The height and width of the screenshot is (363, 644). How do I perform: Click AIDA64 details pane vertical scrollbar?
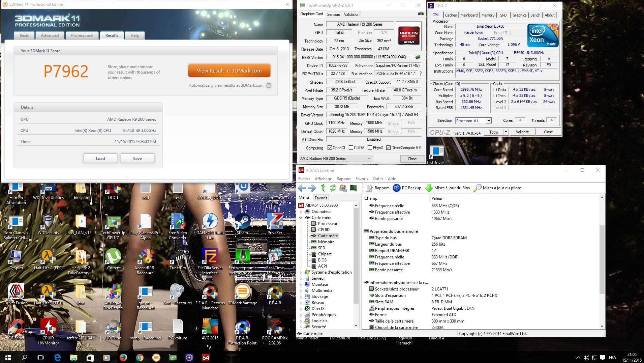tap(602, 260)
